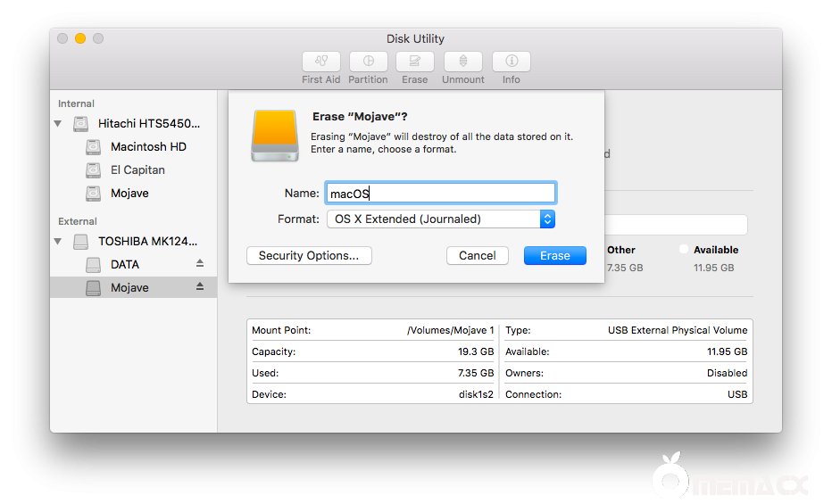Select El Capitan volume in sidebar
Viewport: 832px width, 504px height.
click(137, 169)
